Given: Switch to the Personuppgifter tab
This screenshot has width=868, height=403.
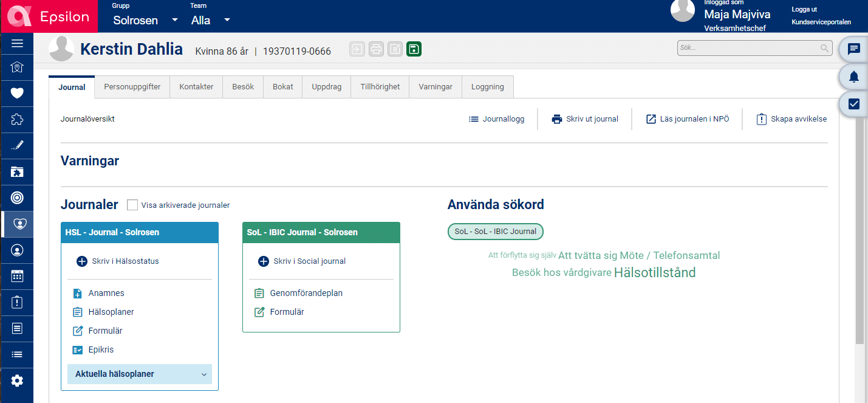Looking at the screenshot, I should (132, 87).
